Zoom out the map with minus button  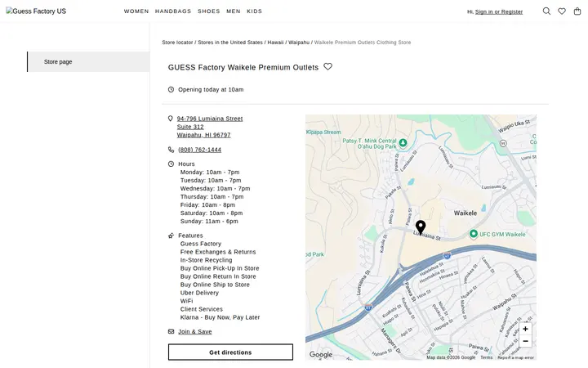(x=525, y=341)
